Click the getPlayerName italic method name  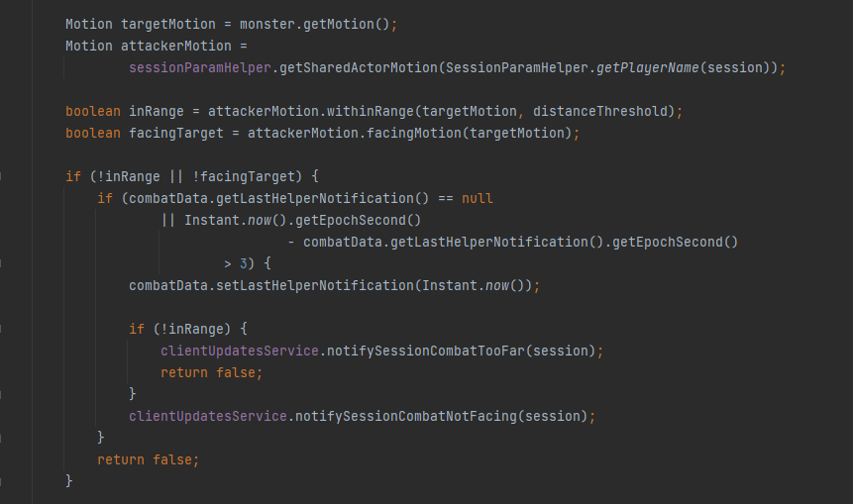pyautogui.click(x=647, y=68)
